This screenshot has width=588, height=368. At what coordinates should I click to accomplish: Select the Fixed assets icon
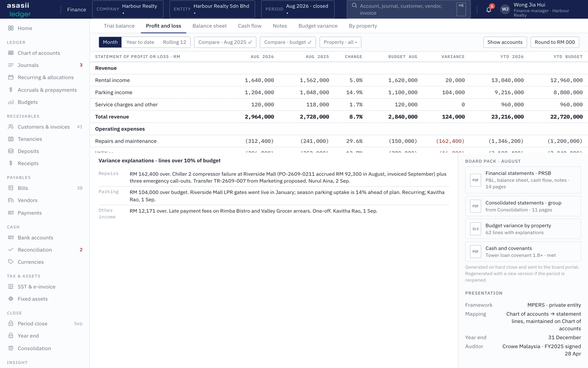[x=11, y=299]
